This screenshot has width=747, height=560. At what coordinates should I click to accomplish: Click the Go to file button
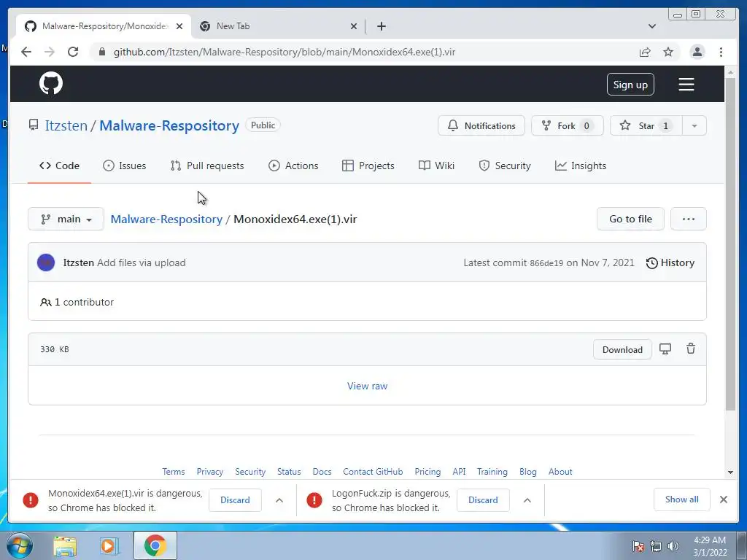(630, 219)
